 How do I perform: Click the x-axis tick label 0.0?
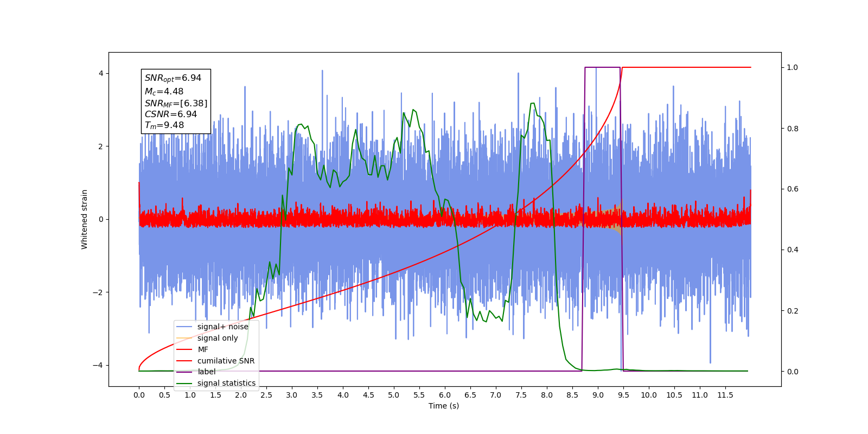[139, 395]
